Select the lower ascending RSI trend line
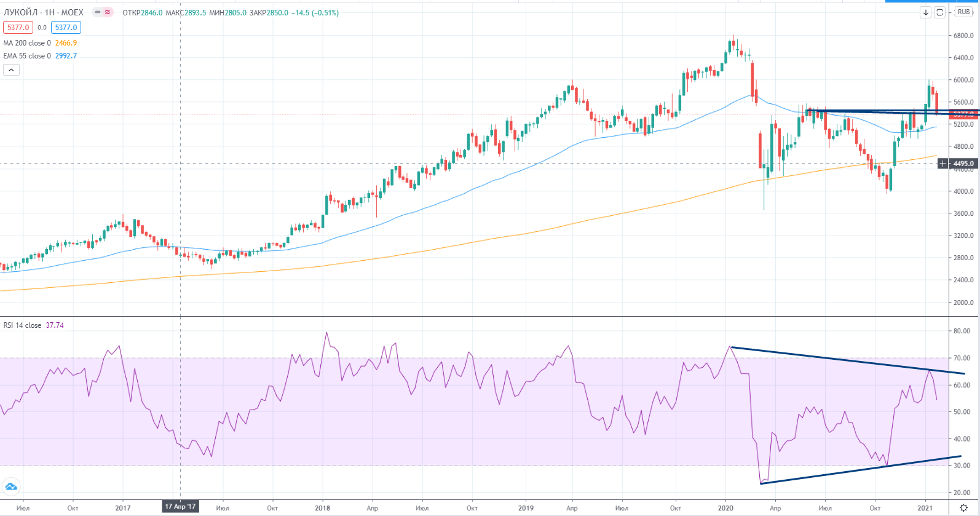 (x=861, y=470)
